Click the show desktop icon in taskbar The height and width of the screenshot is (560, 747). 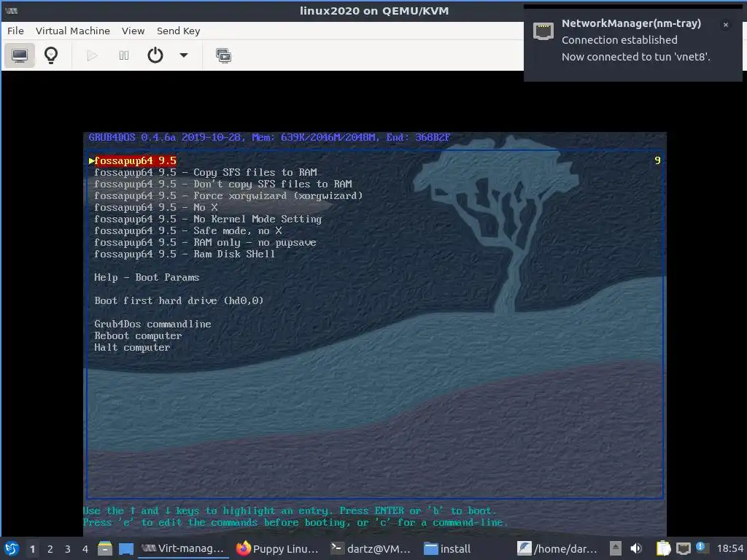[125, 549]
